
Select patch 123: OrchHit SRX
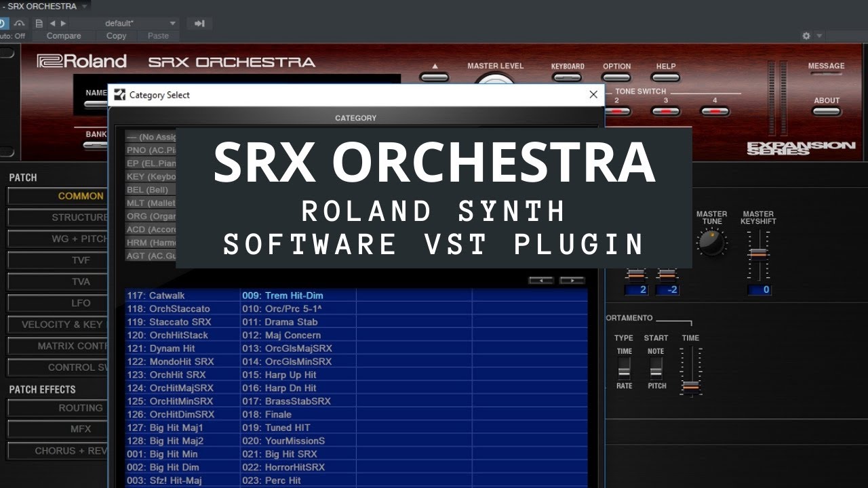tap(183, 375)
